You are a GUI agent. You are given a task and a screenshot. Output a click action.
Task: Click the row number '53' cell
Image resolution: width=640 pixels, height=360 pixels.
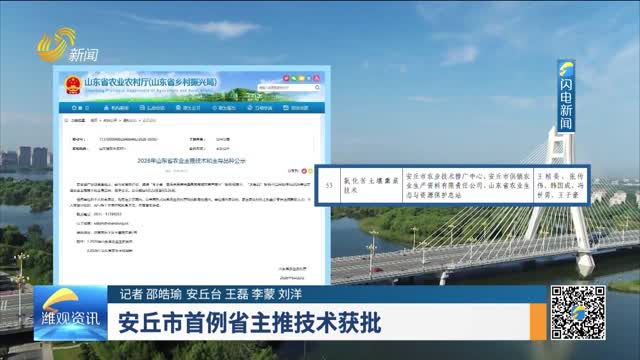tap(329, 185)
